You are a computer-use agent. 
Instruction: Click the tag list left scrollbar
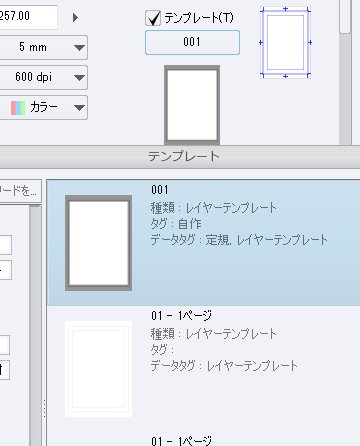[x=35, y=325]
